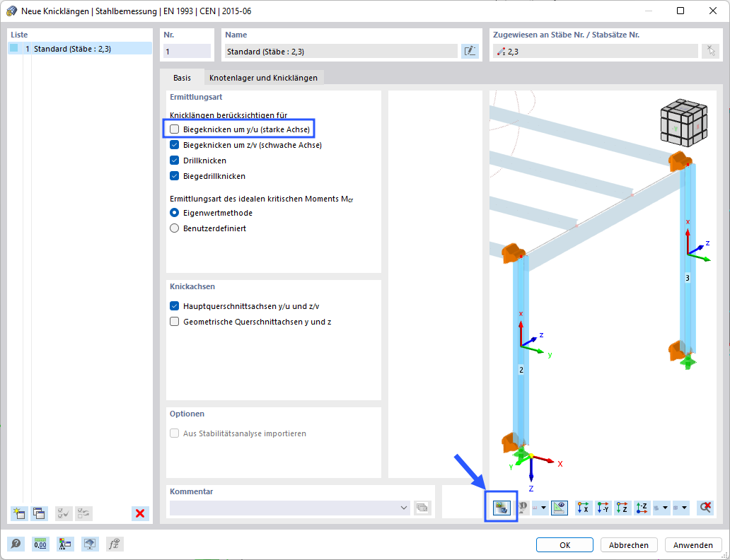The image size is (730, 560).
Task: Click the greyed info icon in view toolbar
Action: (522, 508)
